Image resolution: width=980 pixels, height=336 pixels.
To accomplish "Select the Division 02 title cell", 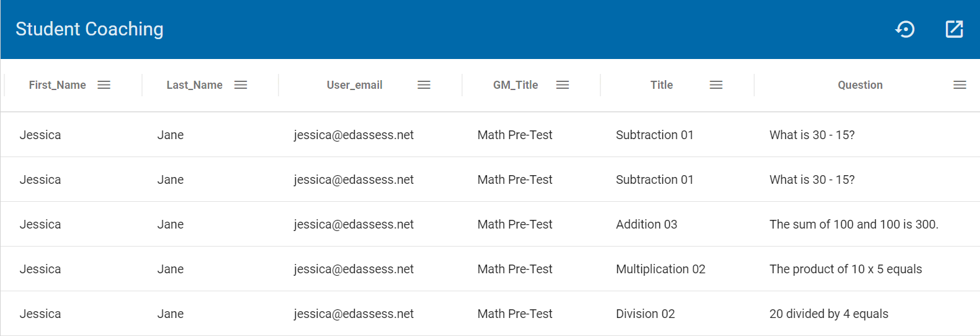I will pos(645,314).
